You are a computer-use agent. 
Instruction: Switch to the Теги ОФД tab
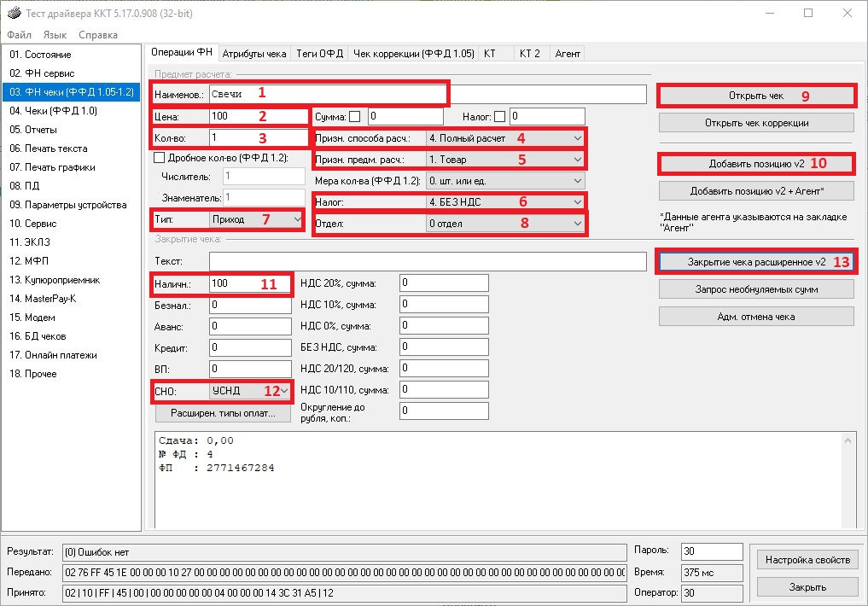pos(319,53)
